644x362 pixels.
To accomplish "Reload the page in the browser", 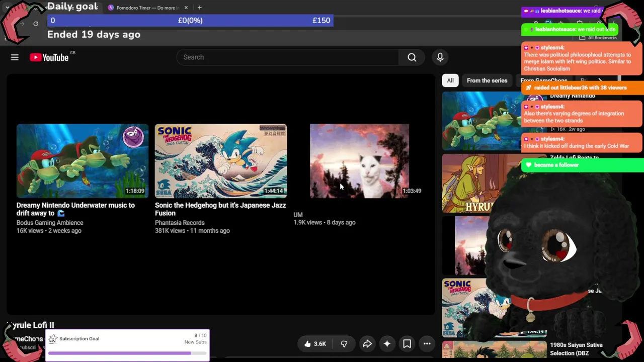I will [36, 24].
